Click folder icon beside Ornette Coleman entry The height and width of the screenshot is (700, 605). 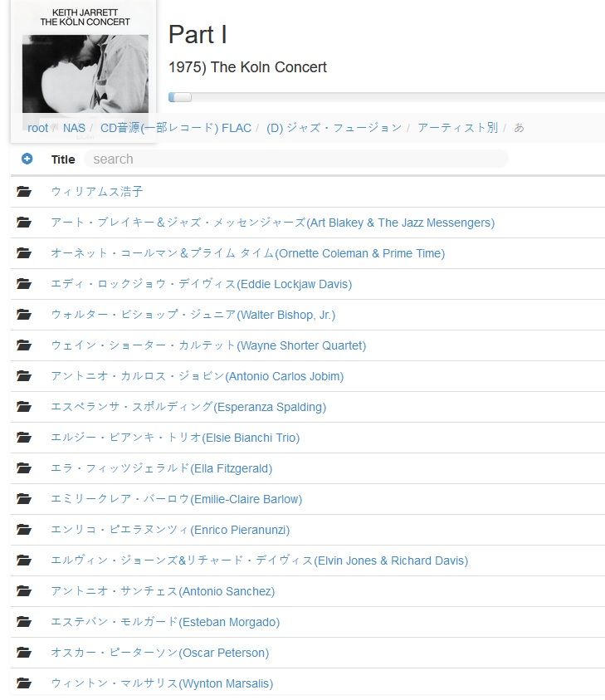click(x=24, y=253)
